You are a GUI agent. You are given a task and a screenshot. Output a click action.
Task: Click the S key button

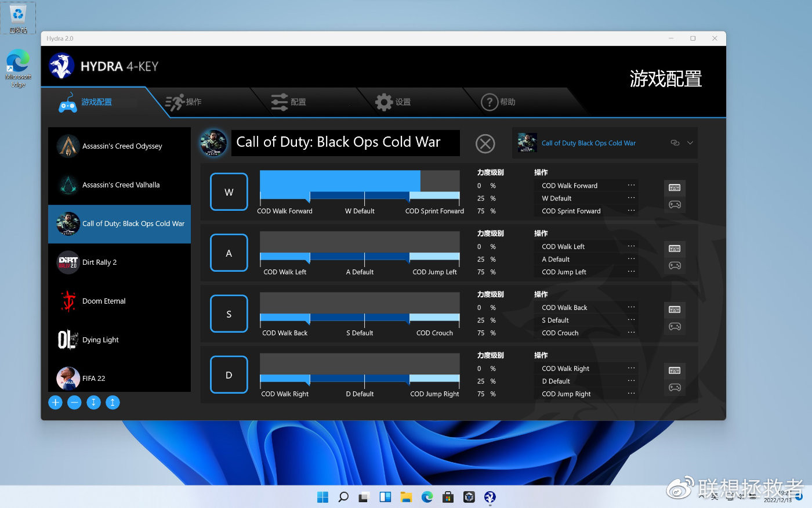pos(229,314)
